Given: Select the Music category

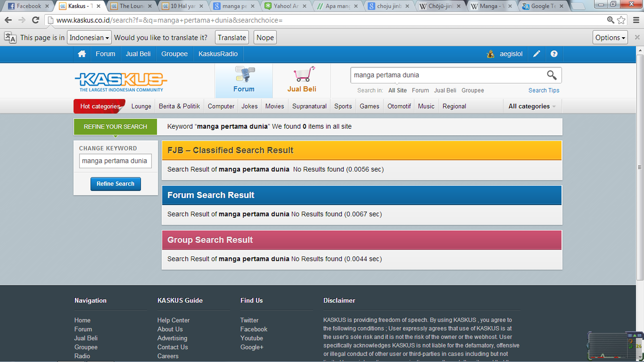Looking at the screenshot, I should point(426,106).
